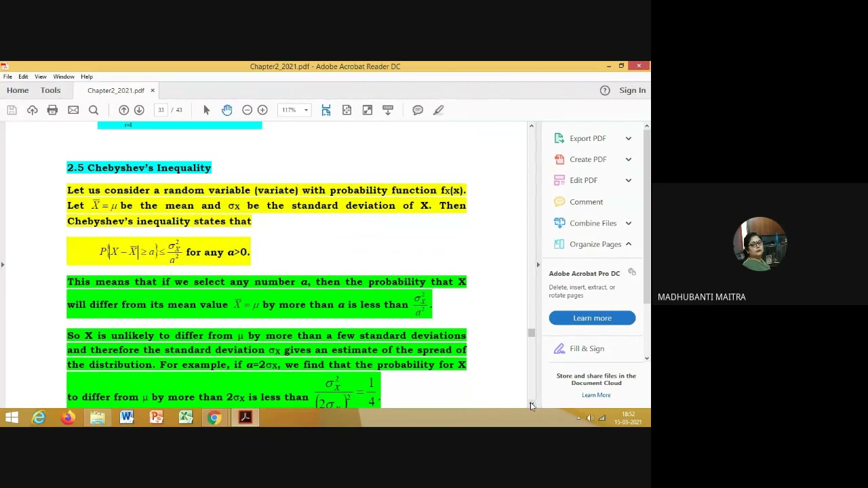This screenshot has width=868, height=488.
Task: Open the Help menu
Action: 87,77
